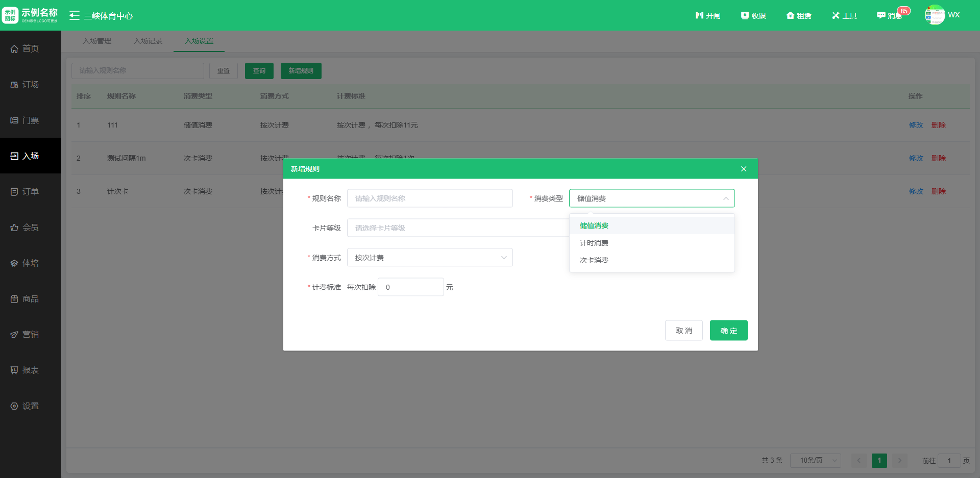Switch to the 入场记录 tab
Image resolution: width=980 pixels, height=478 pixels.
(148, 41)
